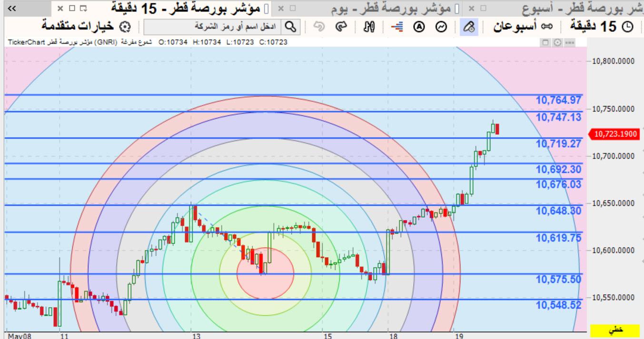Screen dimensions: 644x339
Task: Select the 10,548.52 level label
Action: [559, 305]
